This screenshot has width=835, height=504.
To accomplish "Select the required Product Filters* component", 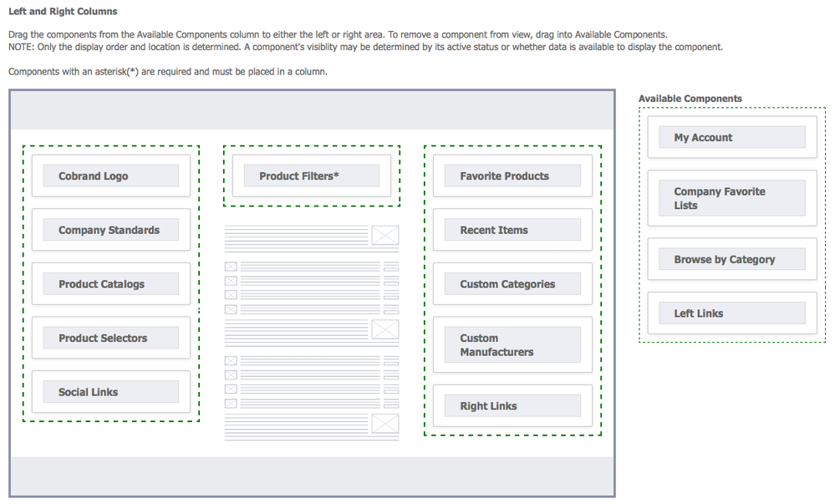I will [x=311, y=176].
